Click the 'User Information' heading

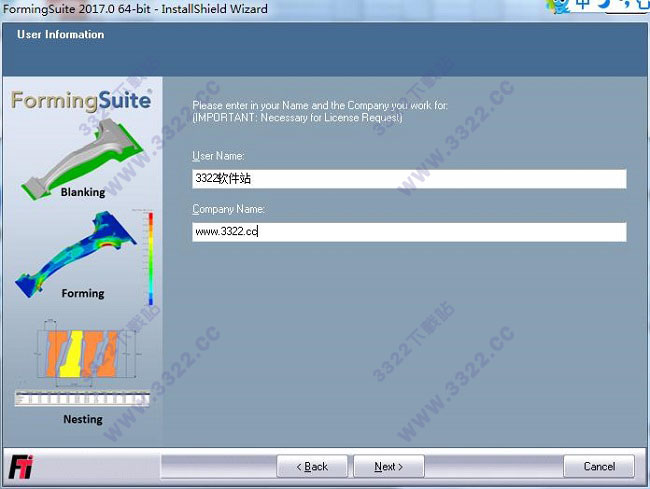pos(61,34)
